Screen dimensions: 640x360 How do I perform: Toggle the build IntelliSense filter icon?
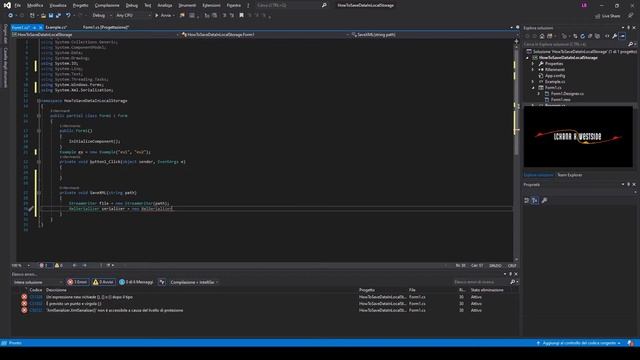tap(162, 282)
